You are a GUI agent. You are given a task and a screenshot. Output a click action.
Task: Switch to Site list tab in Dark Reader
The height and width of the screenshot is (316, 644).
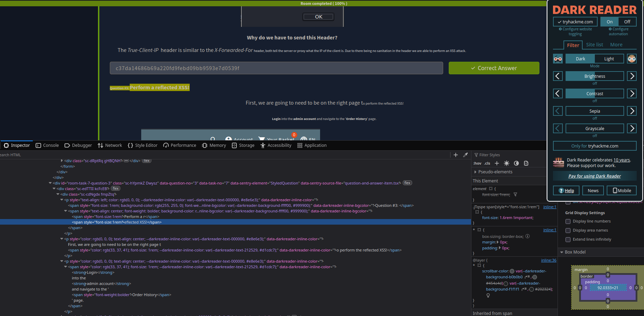pos(594,45)
